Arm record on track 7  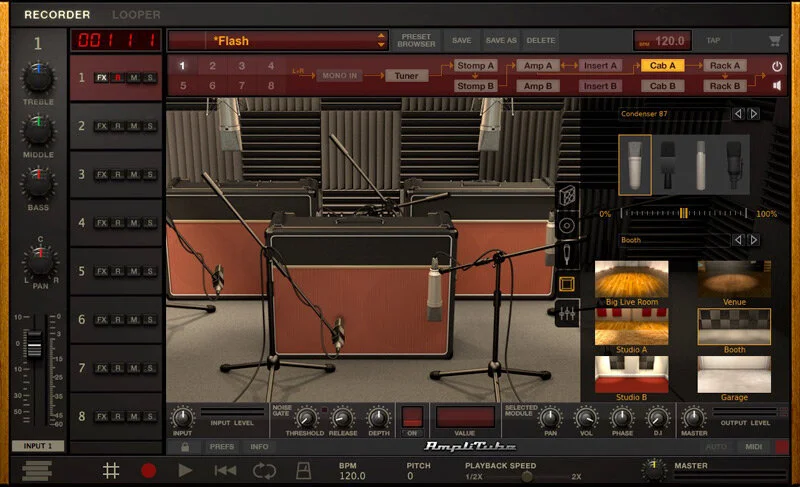click(x=118, y=368)
